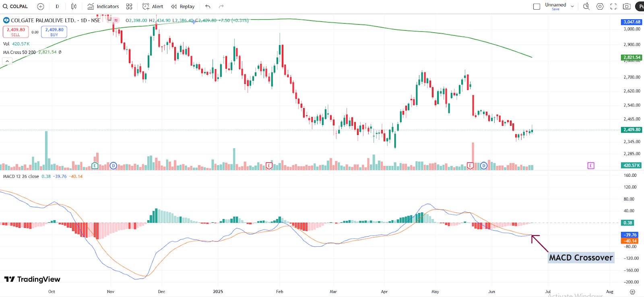Screen dimensions: 644x297
Task: Open the quick search lightning icon
Action: click(x=586, y=6)
